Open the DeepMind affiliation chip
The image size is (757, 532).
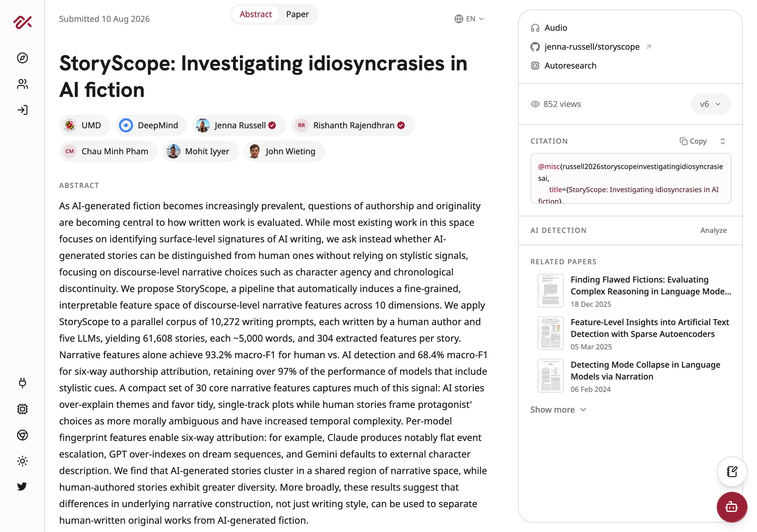coord(151,125)
